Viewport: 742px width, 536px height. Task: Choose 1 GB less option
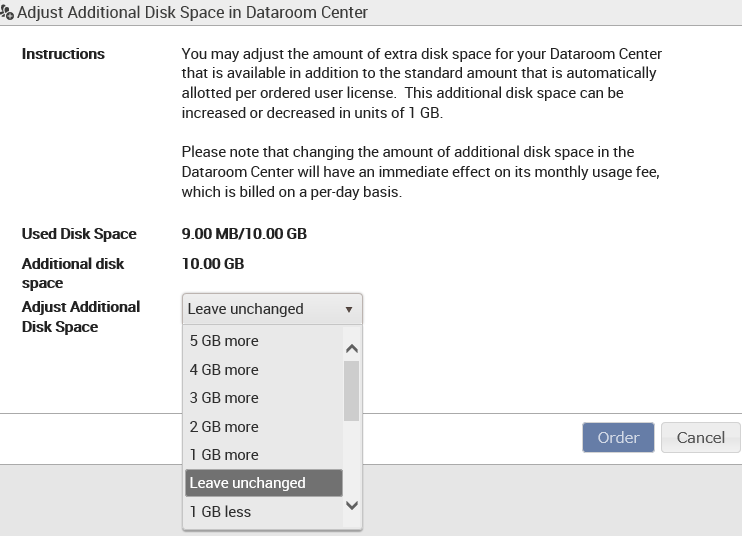(264, 512)
